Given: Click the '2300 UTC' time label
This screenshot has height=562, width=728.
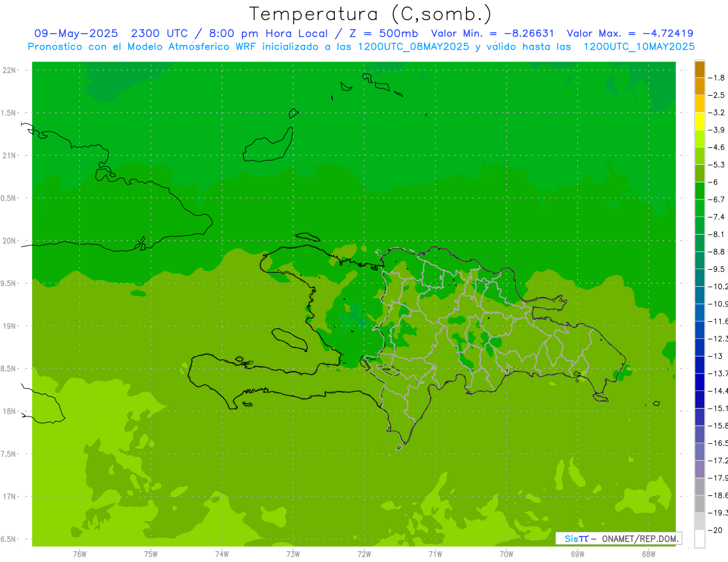Looking at the screenshot, I should [x=159, y=33].
